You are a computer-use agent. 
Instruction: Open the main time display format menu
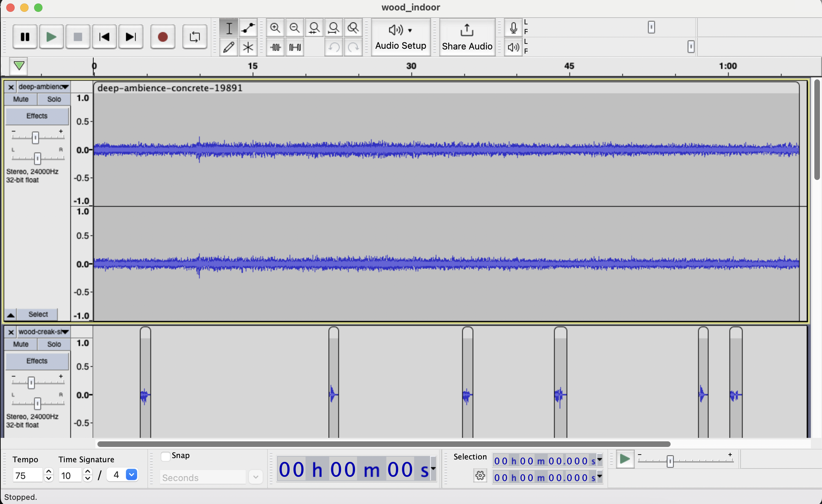pyautogui.click(x=433, y=469)
